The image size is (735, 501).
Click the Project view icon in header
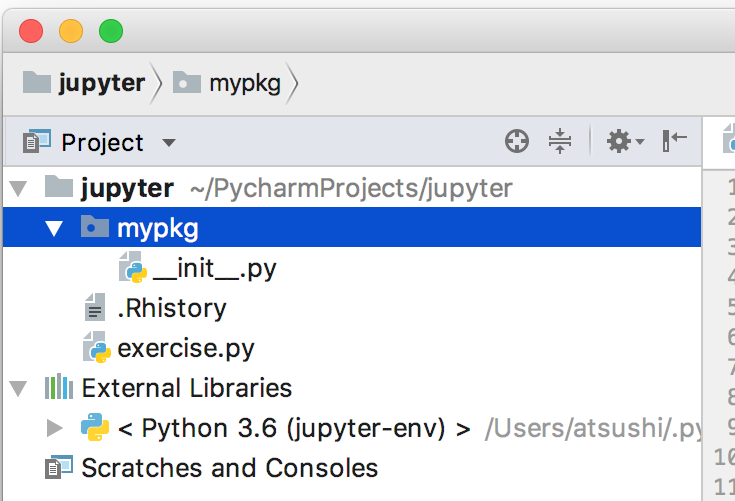click(x=37, y=142)
